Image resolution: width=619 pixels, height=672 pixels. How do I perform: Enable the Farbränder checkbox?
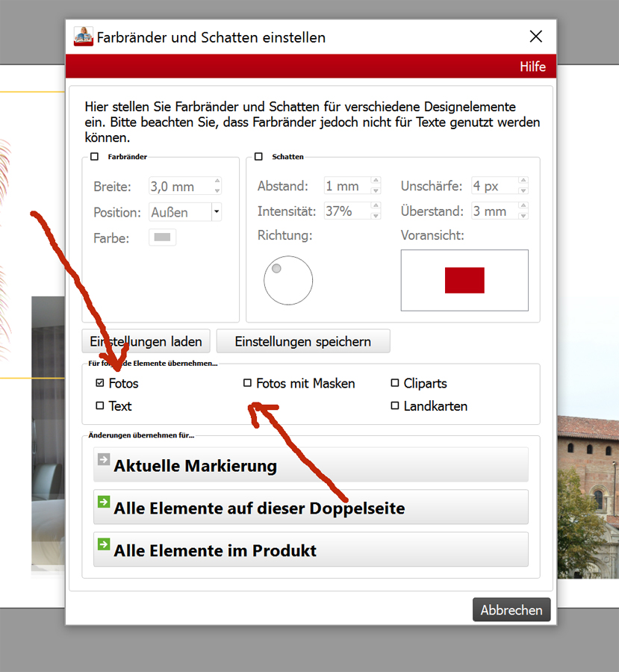click(x=94, y=157)
